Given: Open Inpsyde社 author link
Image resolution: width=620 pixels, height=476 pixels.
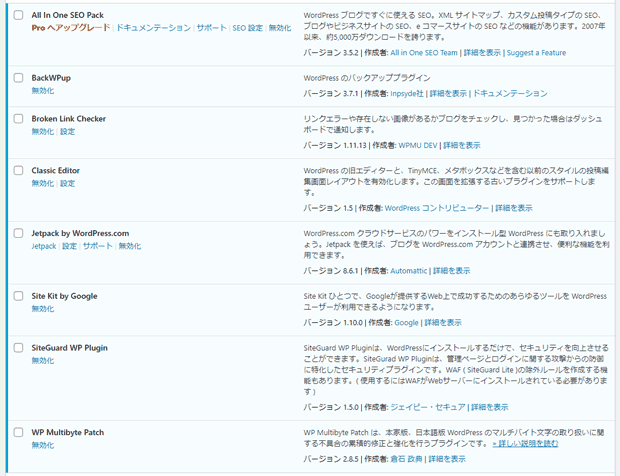Looking at the screenshot, I should click(407, 93).
